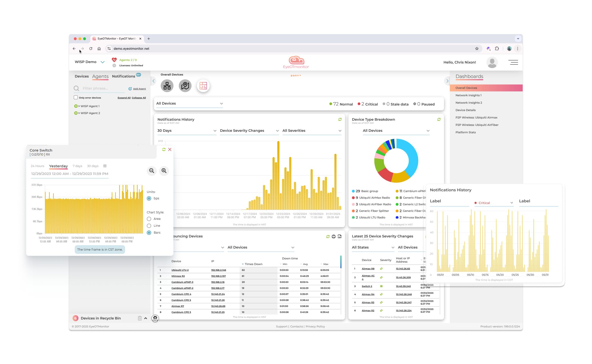Viewport: 592px width, 364px height.
Task: Go to browser home page
Action: [99, 49]
